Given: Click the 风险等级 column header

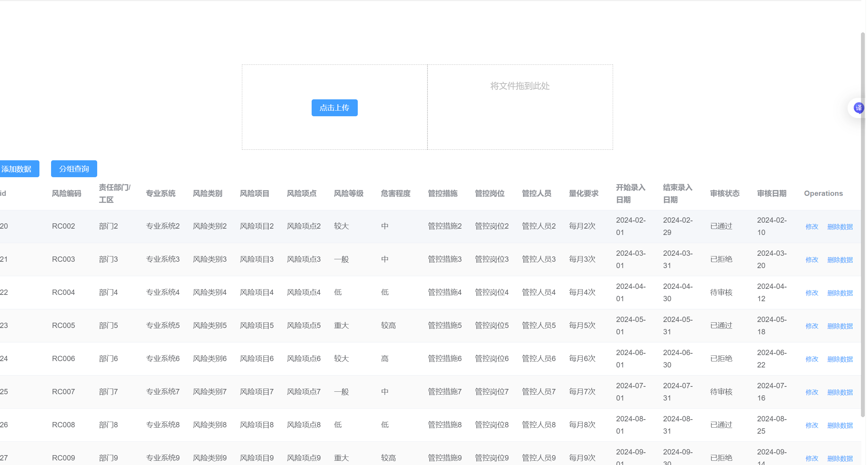Looking at the screenshot, I should [x=348, y=193].
